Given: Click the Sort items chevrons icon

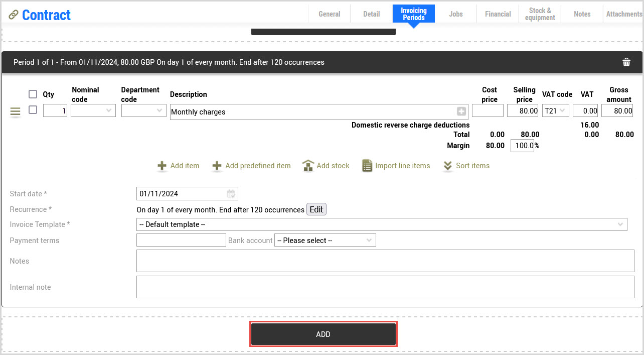Looking at the screenshot, I should (x=448, y=166).
